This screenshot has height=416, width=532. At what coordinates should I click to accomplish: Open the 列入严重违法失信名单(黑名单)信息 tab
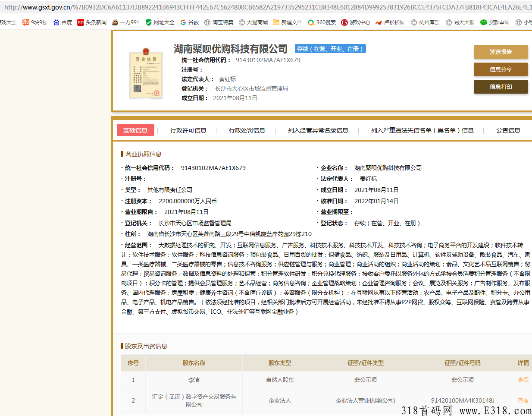pos(422,130)
